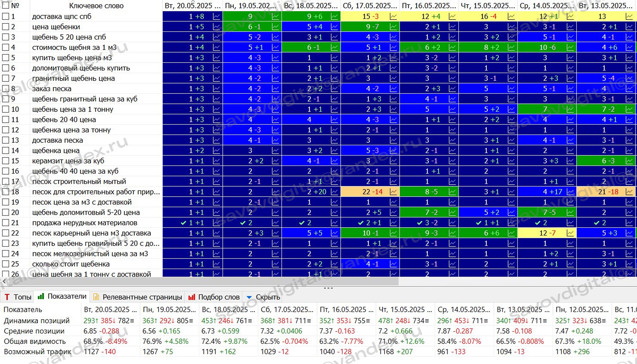
Task: Switch to Релевантные страницы tab
Action: [142, 297]
